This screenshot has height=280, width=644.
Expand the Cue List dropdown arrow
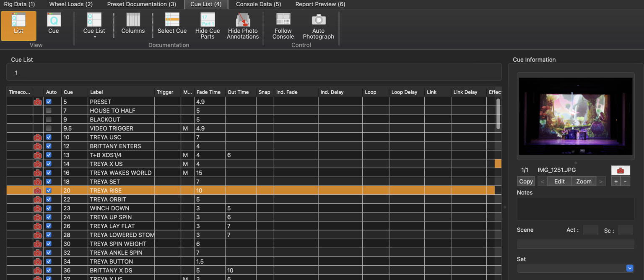coord(95,37)
